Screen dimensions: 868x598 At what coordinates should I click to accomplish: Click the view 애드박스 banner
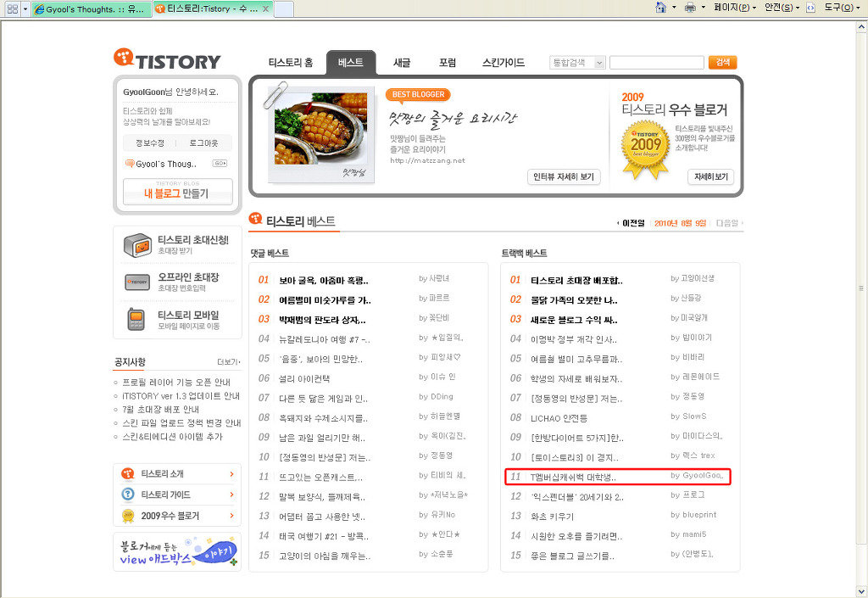[178, 551]
